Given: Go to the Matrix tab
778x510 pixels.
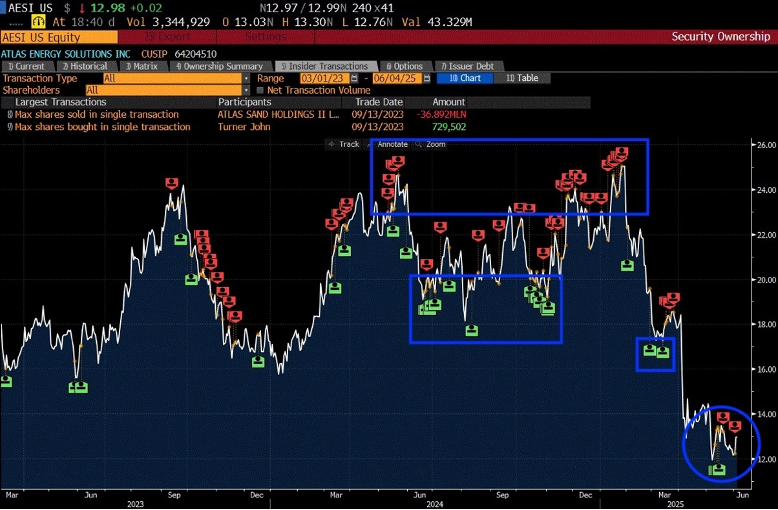Looking at the screenshot, I should (x=142, y=66).
